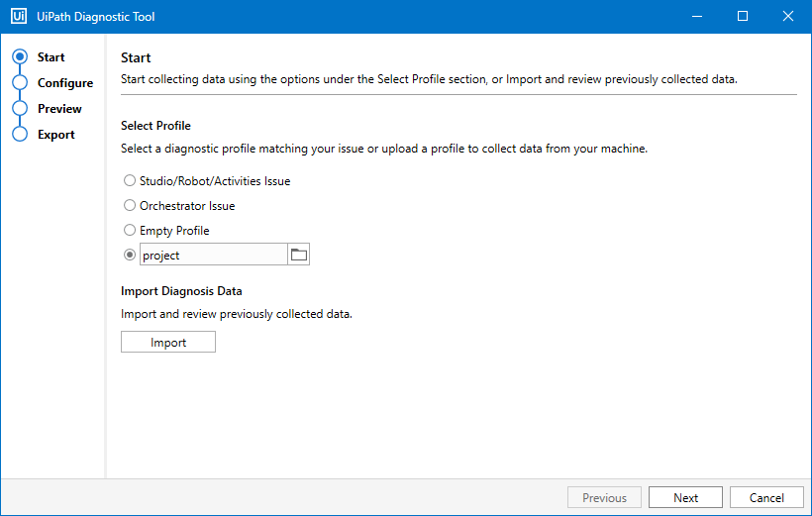Choose the Orchestrator Issue radio option

[130, 206]
